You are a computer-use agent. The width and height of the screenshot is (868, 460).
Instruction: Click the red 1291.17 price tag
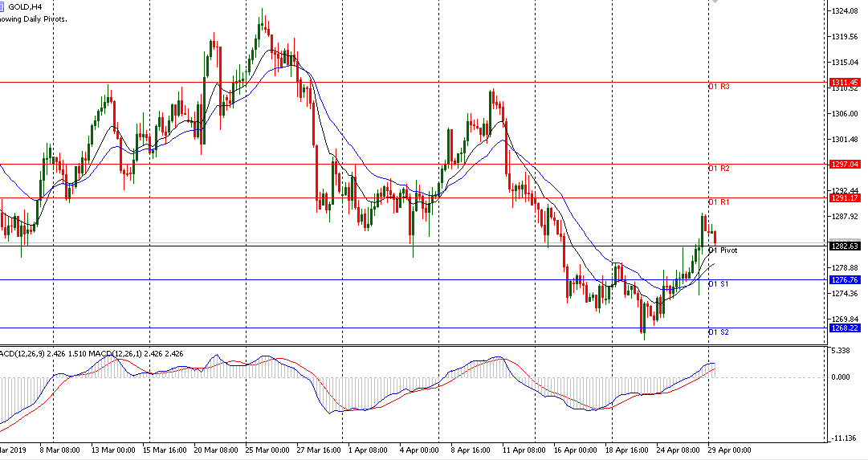tap(845, 197)
